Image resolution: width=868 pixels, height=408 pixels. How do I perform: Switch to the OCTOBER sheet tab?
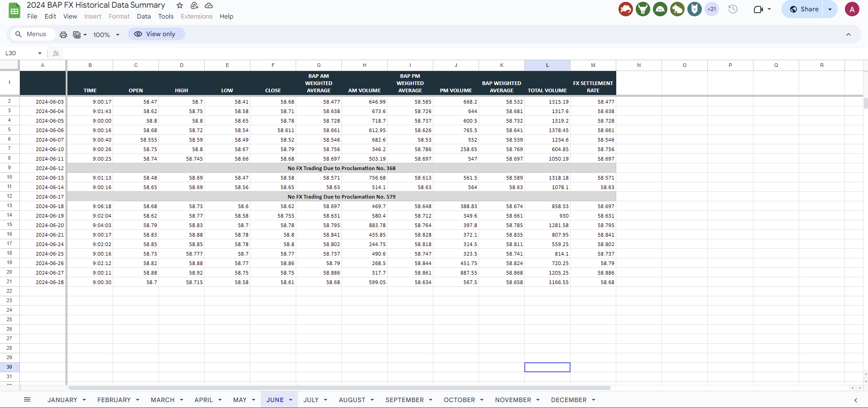pos(460,400)
